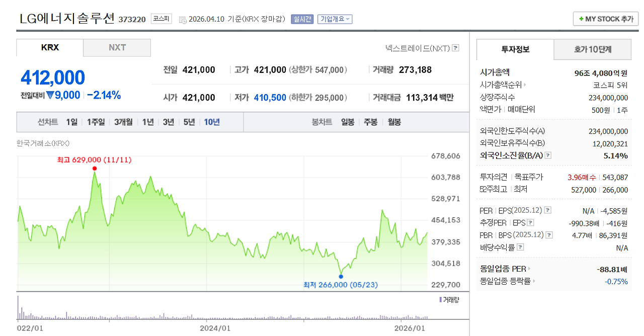The image size is (644, 336).
Task: Click the stock code 373220
Action: pos(132,20)
